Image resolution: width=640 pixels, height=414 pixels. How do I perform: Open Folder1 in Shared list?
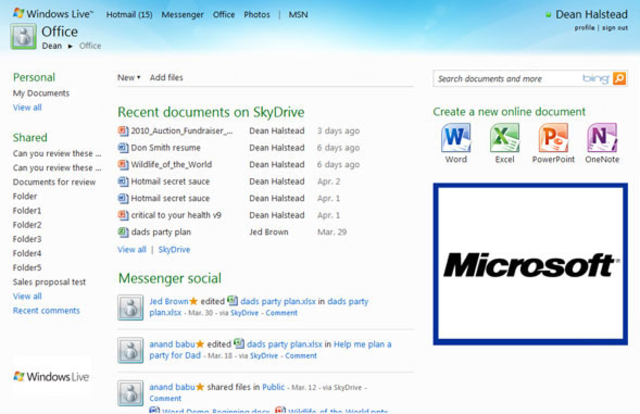click(x=27, y=211)
